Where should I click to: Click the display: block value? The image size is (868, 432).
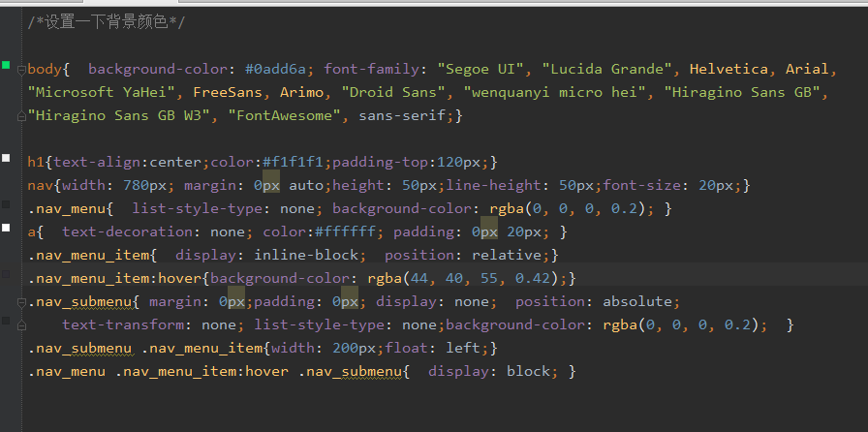(x=529, y=372)
